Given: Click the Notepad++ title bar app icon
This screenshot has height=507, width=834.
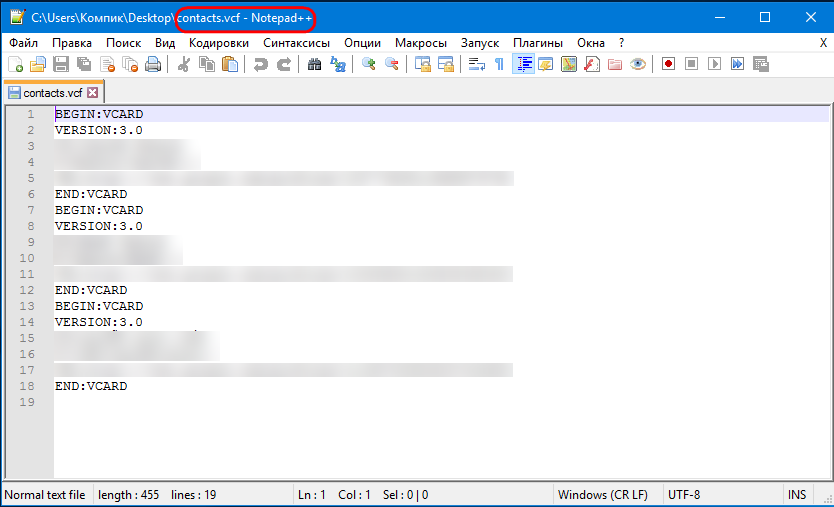Looking at the screenshot, I should tap(17, 17).
